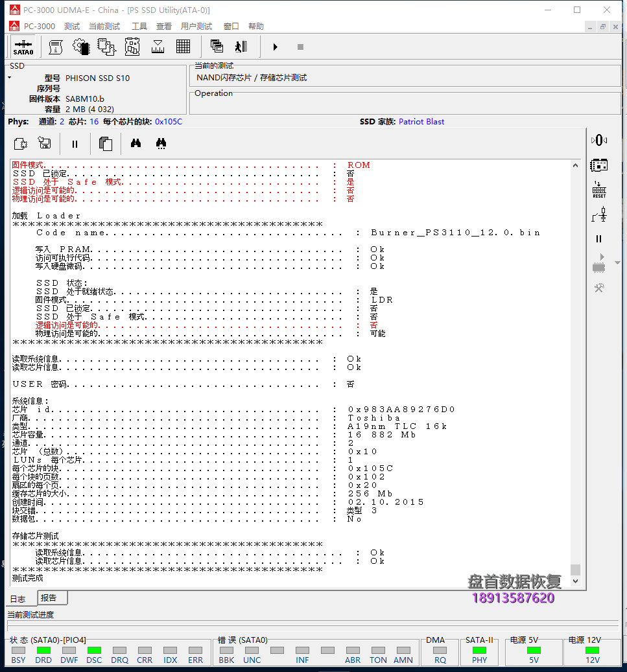The width and height of the screenshot is (627, 672).
Task: Click the right sidebar pause icon
Action: tap(598, 238)
